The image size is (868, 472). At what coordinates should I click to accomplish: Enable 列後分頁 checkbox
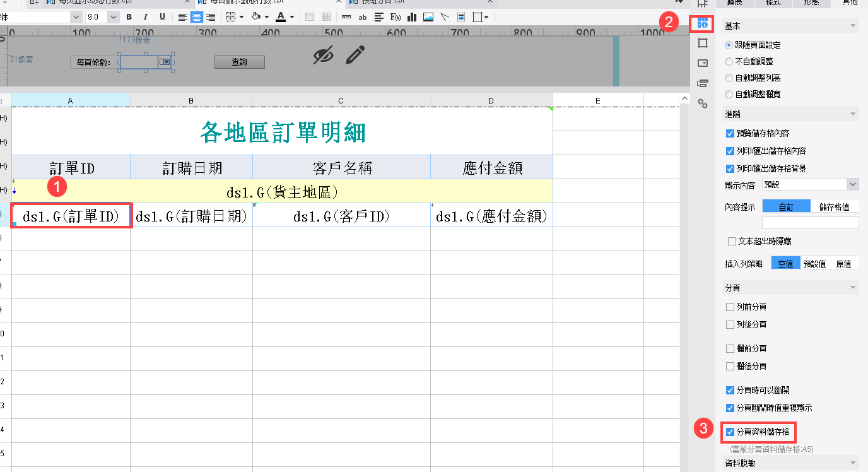[x=730, y=325]
